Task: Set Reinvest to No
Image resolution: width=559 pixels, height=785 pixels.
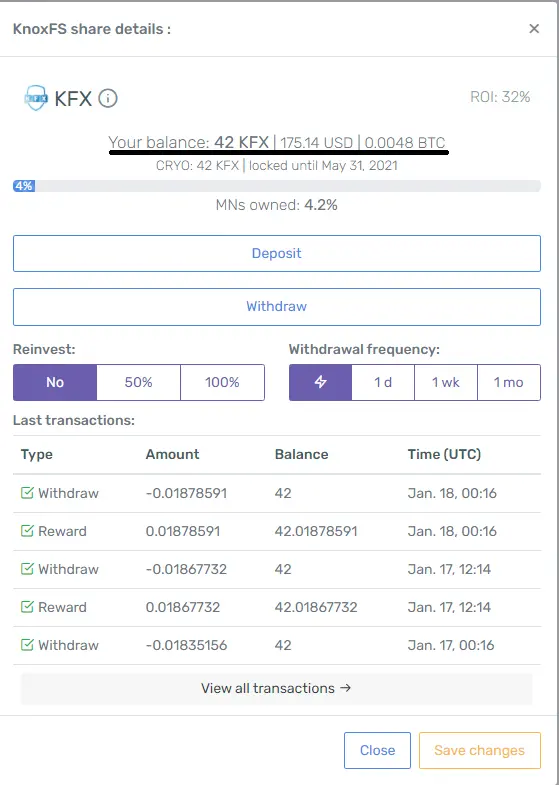Action: click(x=55, y=382)
